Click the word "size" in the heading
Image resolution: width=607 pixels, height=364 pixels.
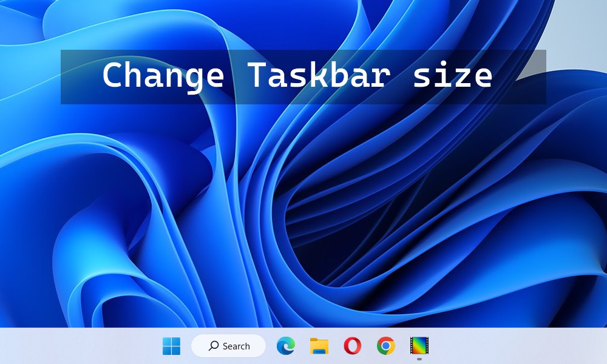coord(452,77)
